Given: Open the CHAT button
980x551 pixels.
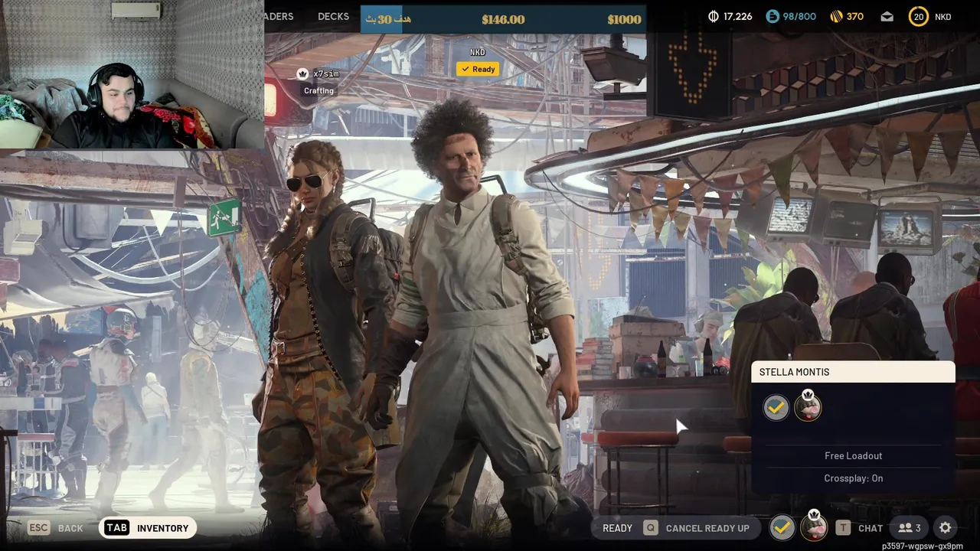Looking at the screenshot, I should 871,528.
